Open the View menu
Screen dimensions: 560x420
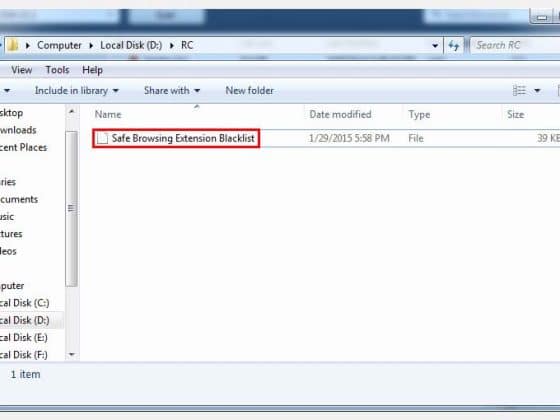(x=21, y=70)
